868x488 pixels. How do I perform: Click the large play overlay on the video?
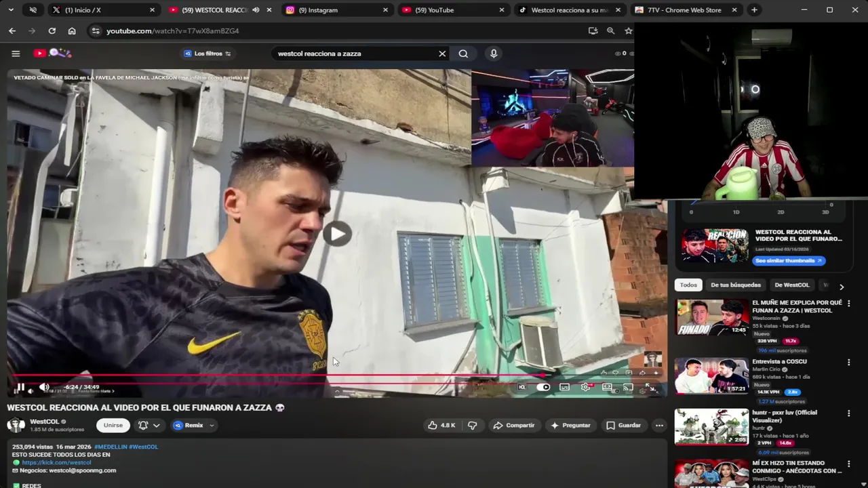coord(337,234)
